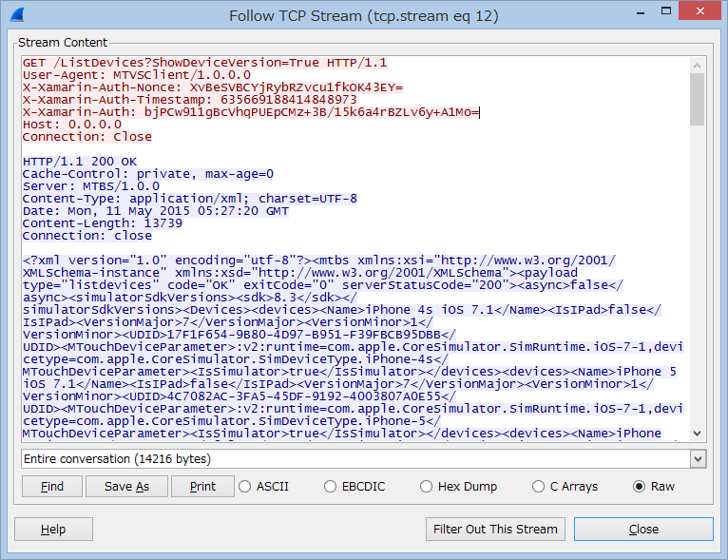Click the type="listdevices" payload line
728x560 pixels.
[323, 285]
